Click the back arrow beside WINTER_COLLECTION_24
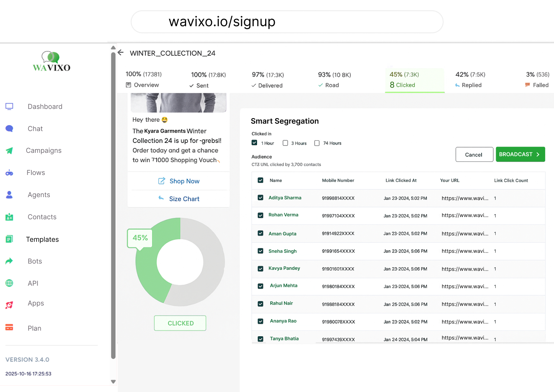The width and height of the screenshot is (554, 392). 120,53
